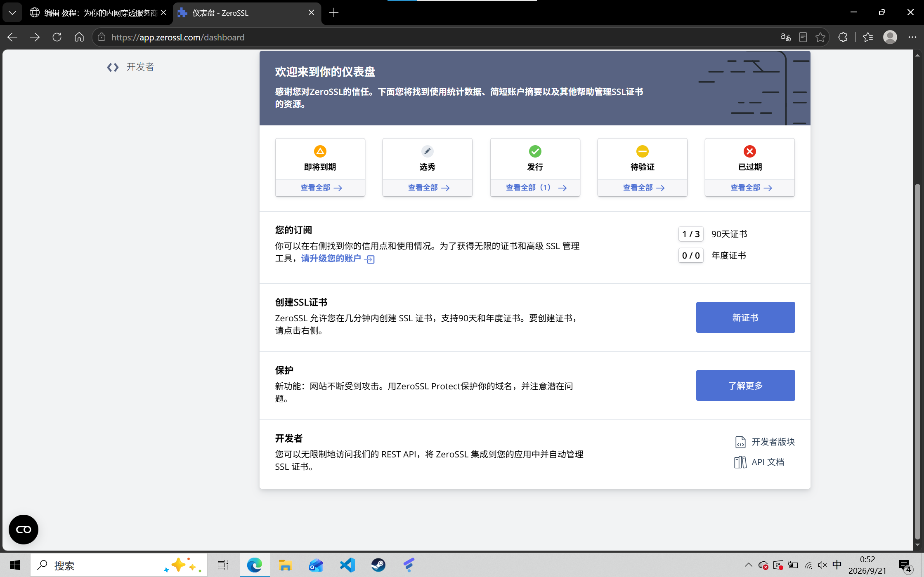This screenshot has width=924, height=577.
Task: Open immersive reader view icon
Action: (x=803, y=37)
